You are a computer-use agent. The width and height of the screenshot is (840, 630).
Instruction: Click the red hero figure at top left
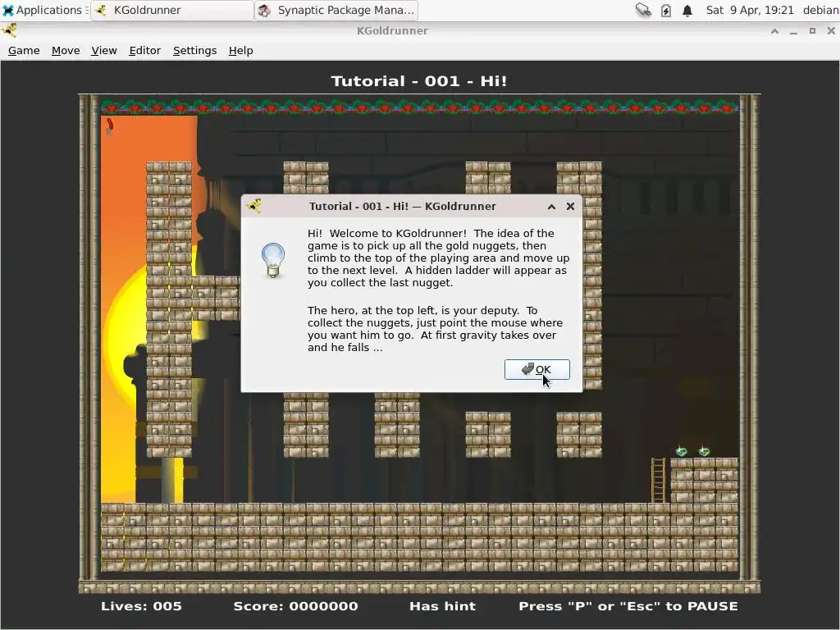(x=110, y=127)
